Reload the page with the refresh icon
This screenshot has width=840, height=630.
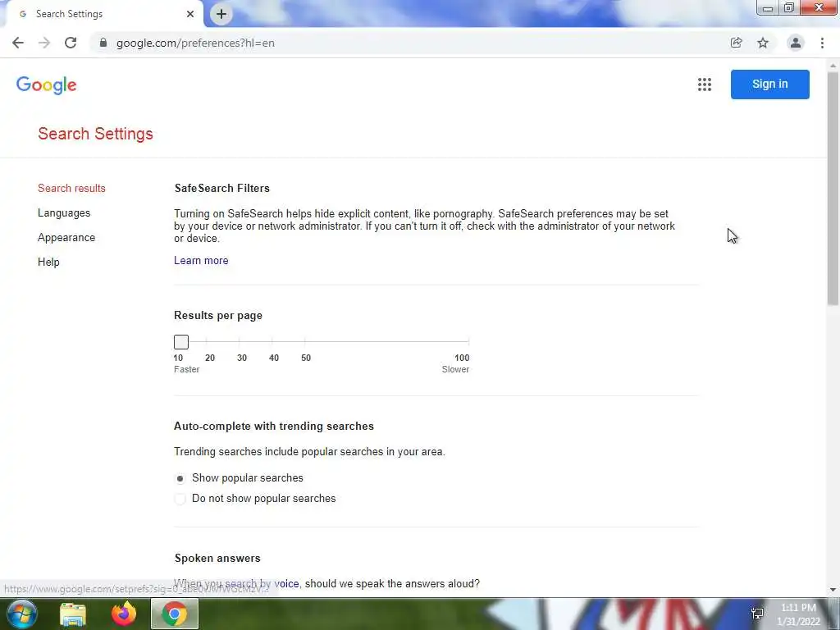click(x=71, y=43)
